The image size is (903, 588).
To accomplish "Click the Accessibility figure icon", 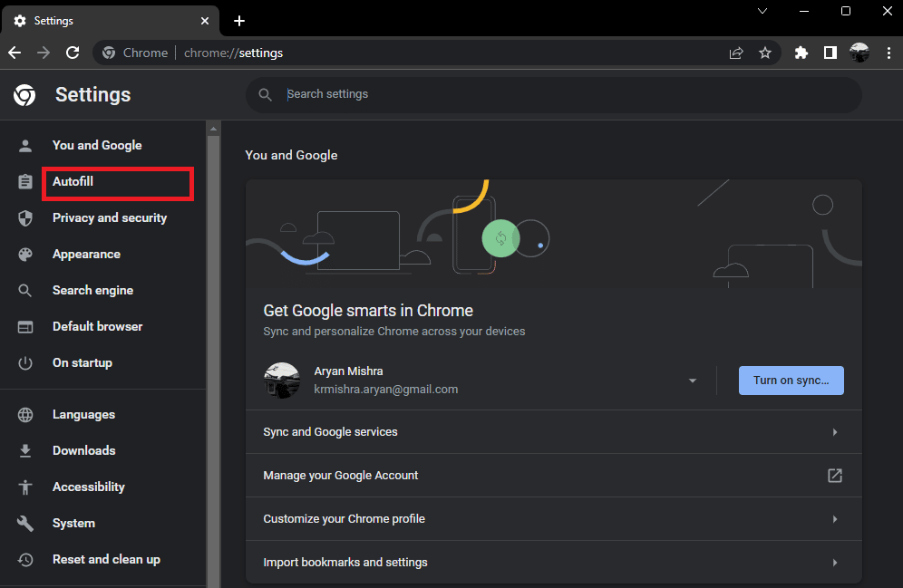I will pos(25,487).
